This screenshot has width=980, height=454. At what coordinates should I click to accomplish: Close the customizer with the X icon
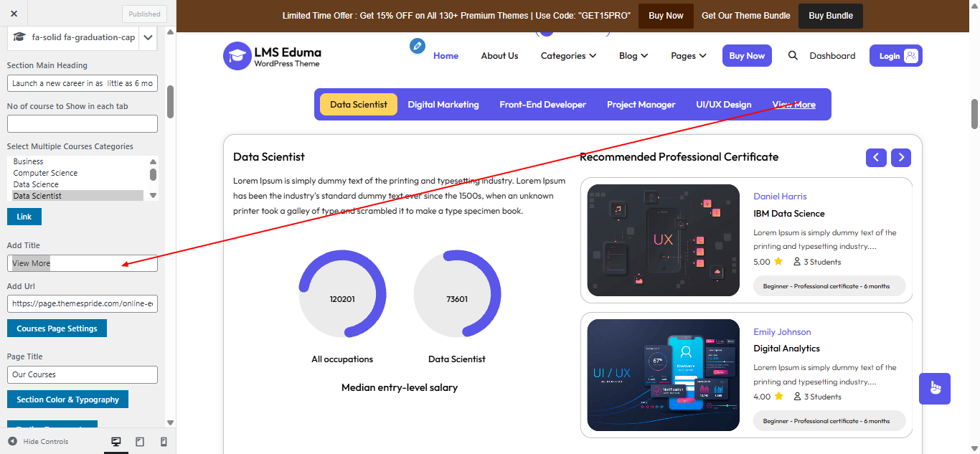14,14
